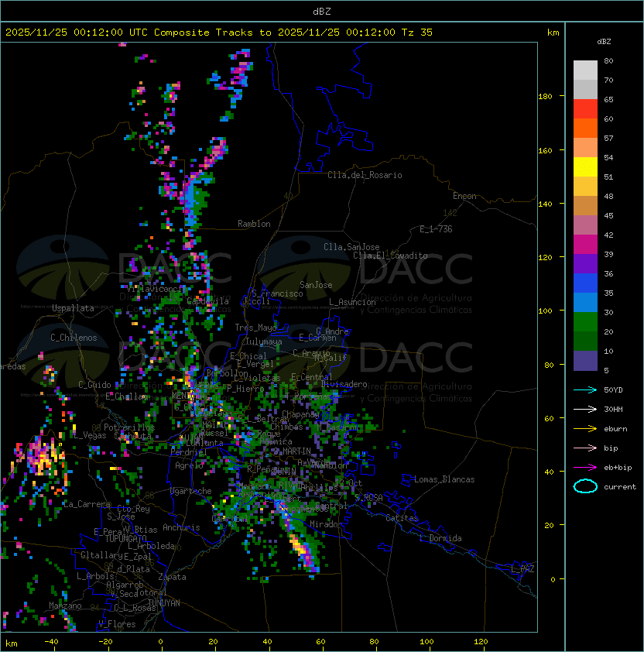Image resolution: width=644 pixels, height=652 pixels.
Task: Click the 'V_Flores' map label
Action: coord(117,624)
